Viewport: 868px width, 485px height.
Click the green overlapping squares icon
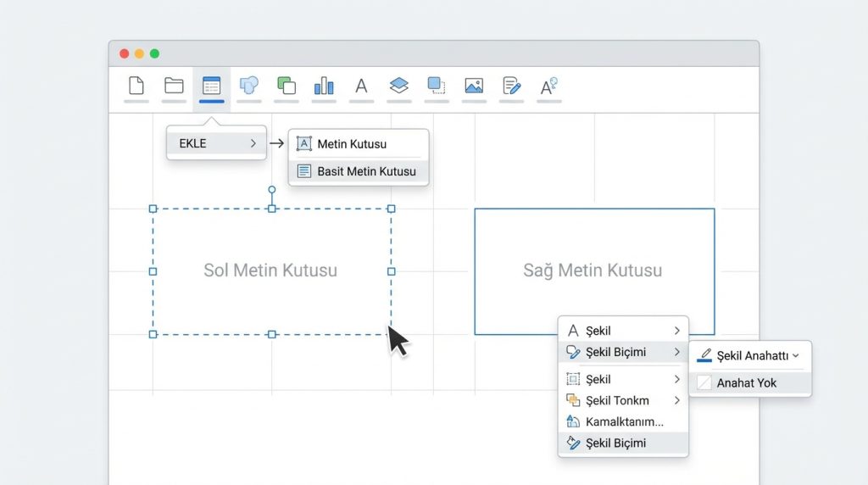(287, 86)
